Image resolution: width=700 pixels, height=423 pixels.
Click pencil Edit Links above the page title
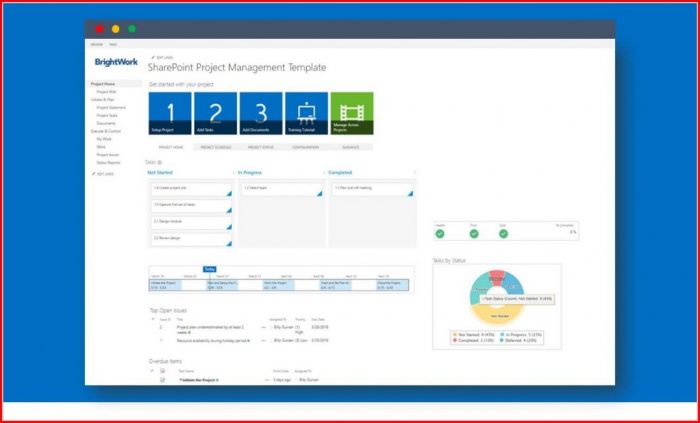tap(162, 58)
